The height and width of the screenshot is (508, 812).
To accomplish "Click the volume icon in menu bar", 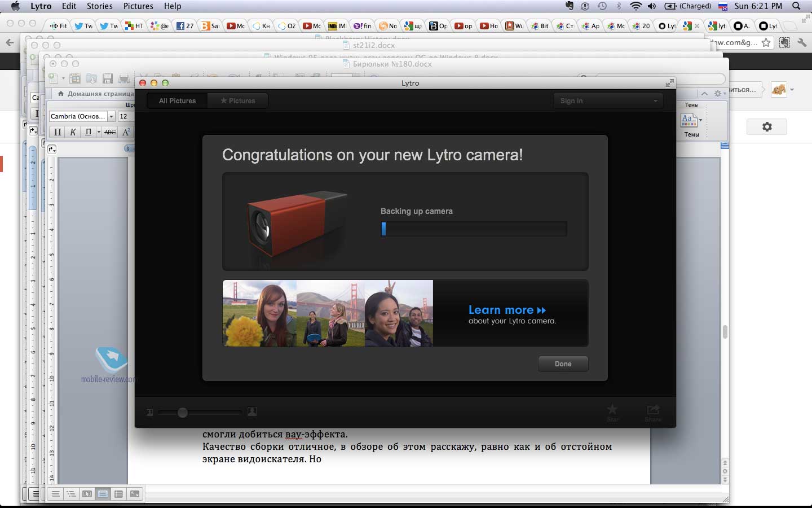I will (x=652, y=6).
